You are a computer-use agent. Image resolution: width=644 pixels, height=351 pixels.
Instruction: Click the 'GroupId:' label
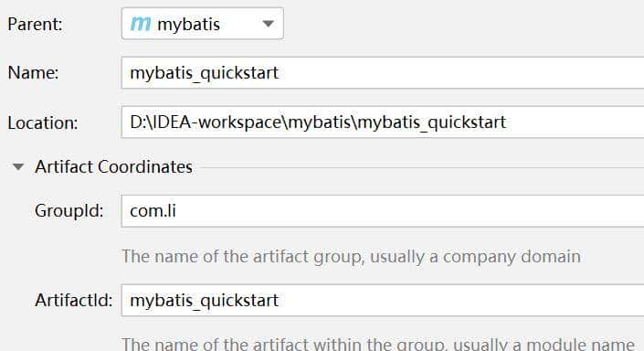click(69, 211)
